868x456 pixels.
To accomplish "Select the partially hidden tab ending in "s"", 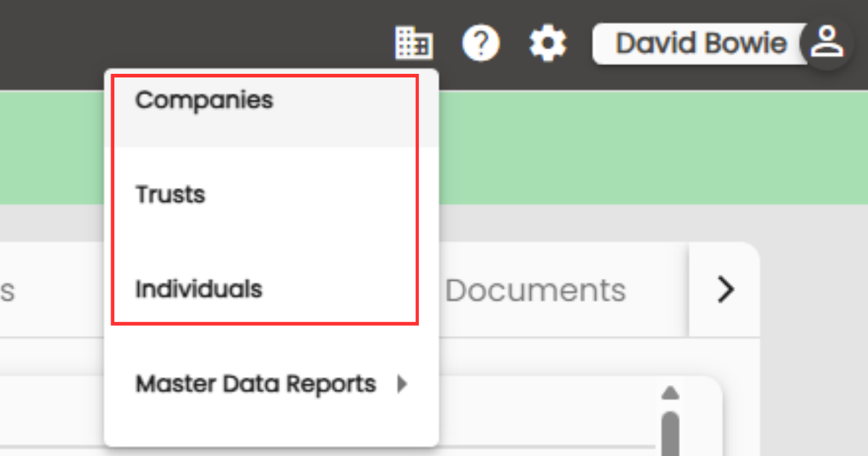I will click(7, 290).
